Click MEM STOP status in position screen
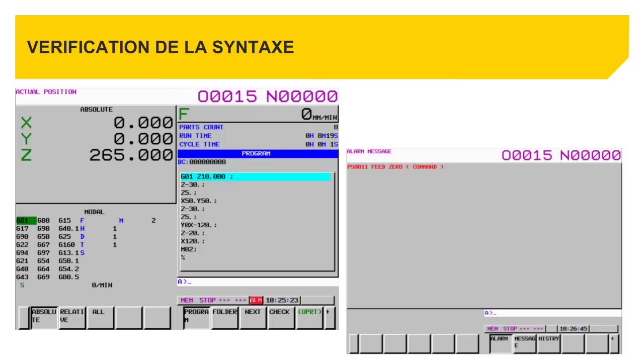 pos(198,301)
